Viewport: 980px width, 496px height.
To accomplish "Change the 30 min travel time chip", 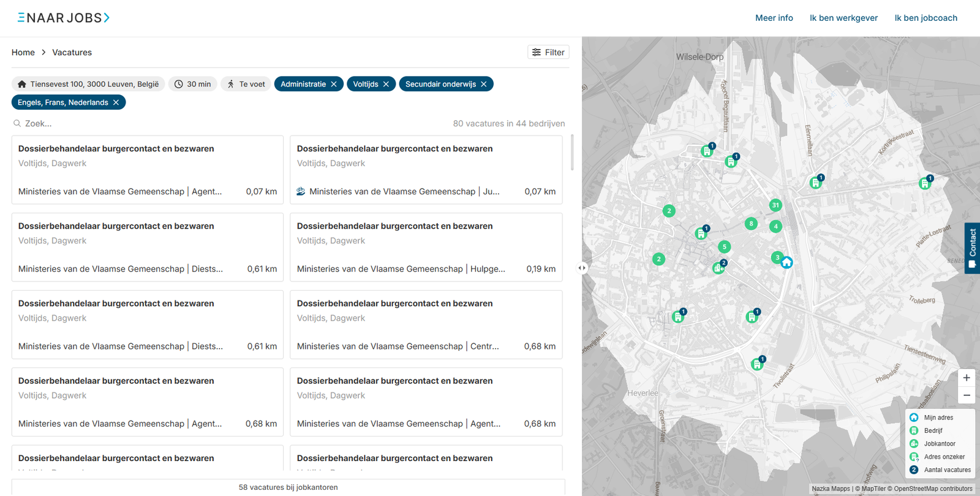I will coord(193,84).
